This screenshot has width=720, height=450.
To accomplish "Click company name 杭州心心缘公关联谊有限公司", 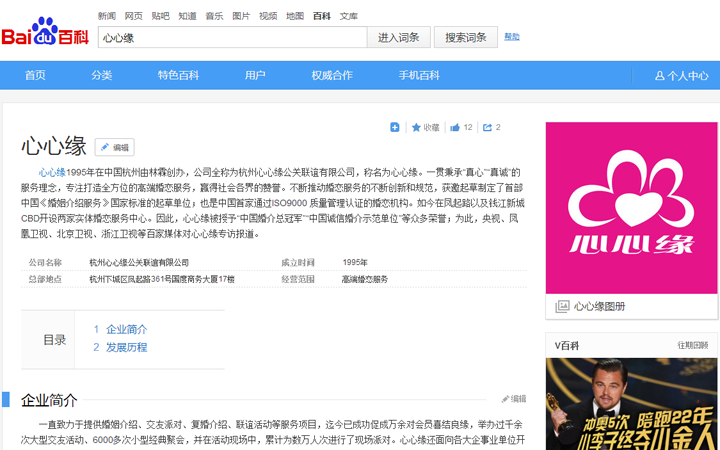I will pyautogui.click(x=139, y=263).
